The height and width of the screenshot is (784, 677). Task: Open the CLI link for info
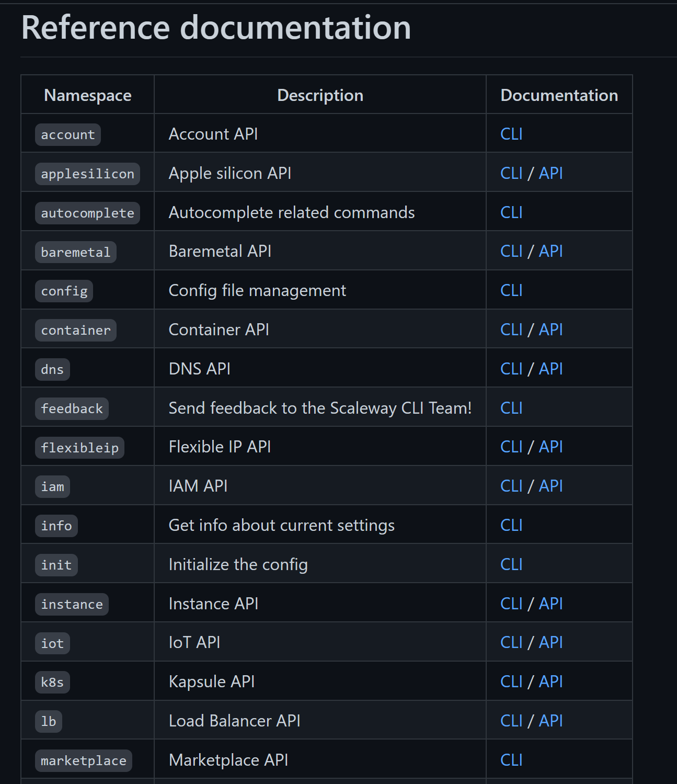click(x=511, y=525)
